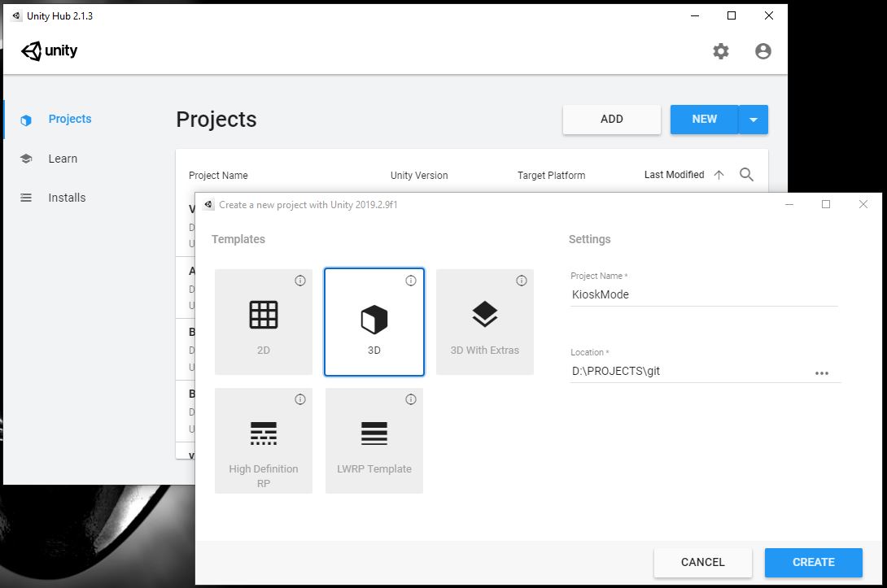Image resolution: width=887 pixels, height=588 pixels.
Task: Show info for LWRP Template
Action: point(411,399)
